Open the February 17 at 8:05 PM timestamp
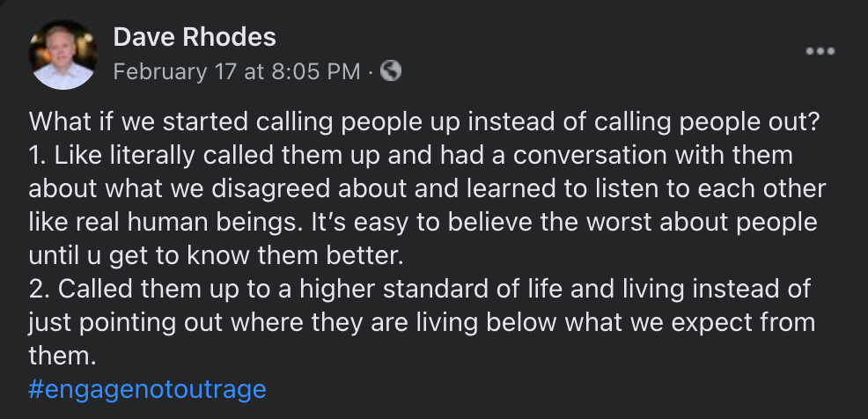 point(237,72)
